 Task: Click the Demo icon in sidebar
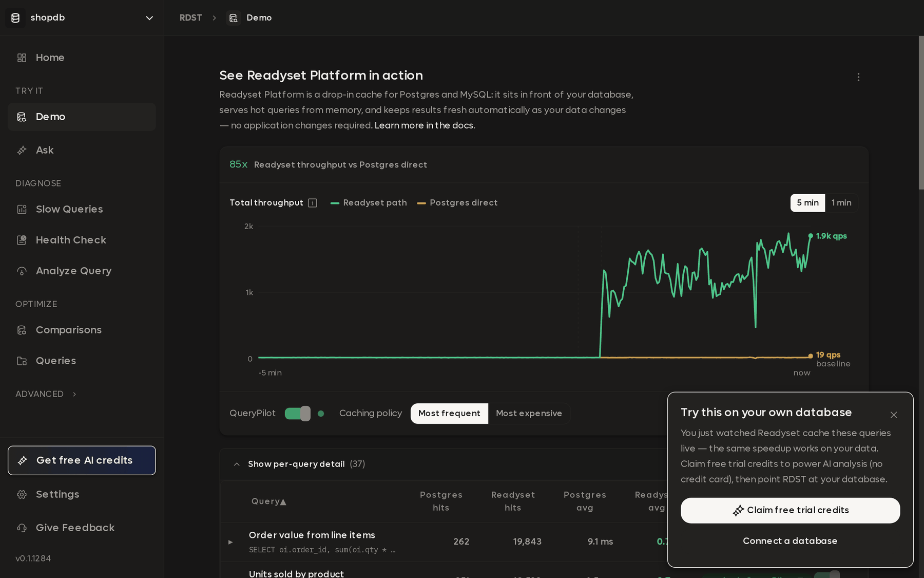click(22, 117)
